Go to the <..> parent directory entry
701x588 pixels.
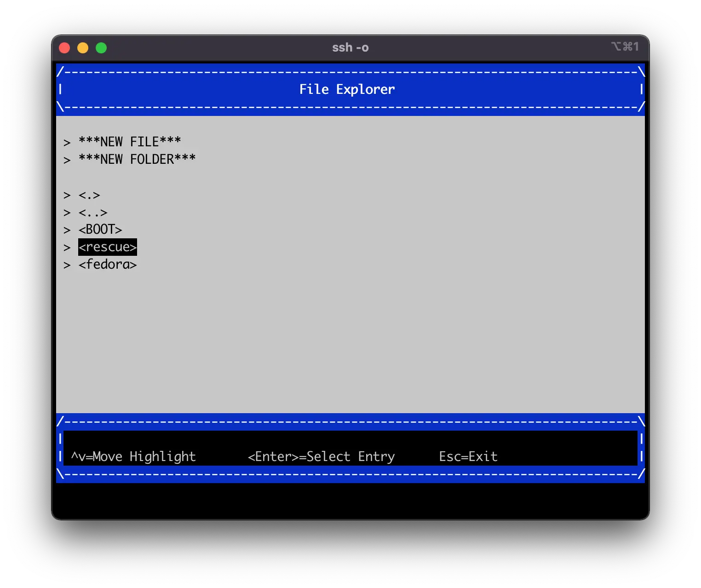pos(93,213)
